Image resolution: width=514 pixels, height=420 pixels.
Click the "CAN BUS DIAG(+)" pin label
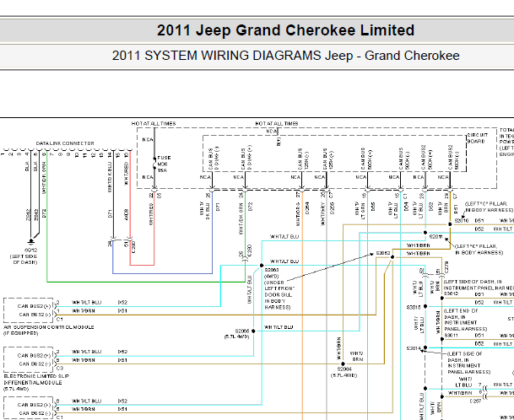246,159
